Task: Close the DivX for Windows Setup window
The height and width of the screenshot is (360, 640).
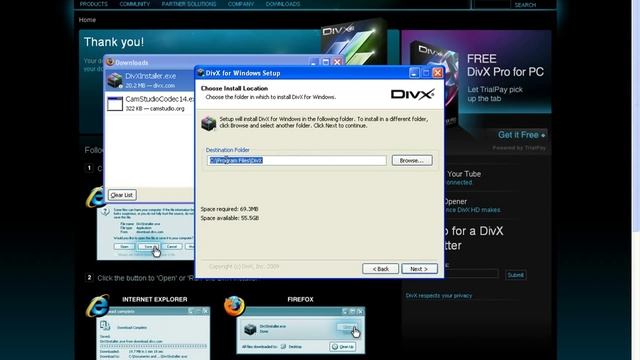Action: pyautogui.click(x=438, y=73)
